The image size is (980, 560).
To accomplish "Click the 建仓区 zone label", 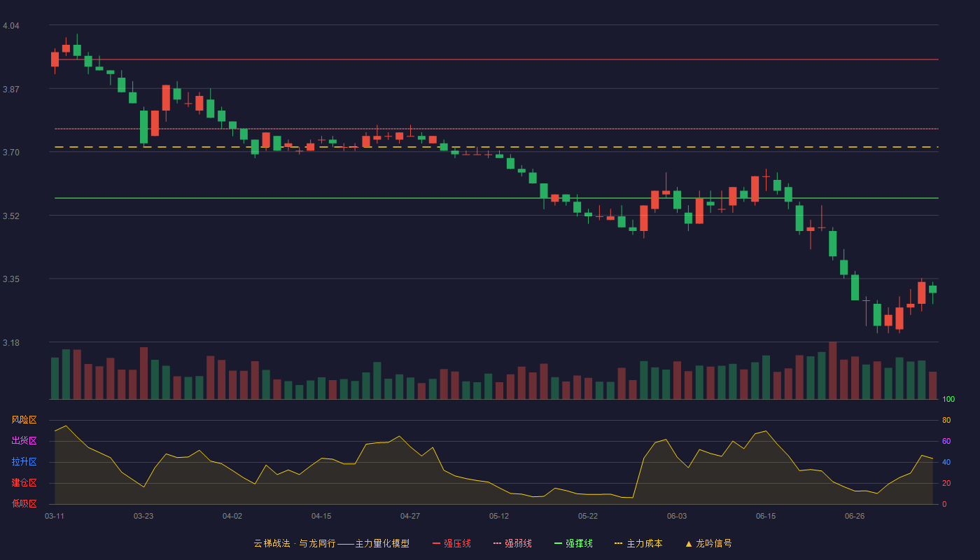I will [24, 483].
